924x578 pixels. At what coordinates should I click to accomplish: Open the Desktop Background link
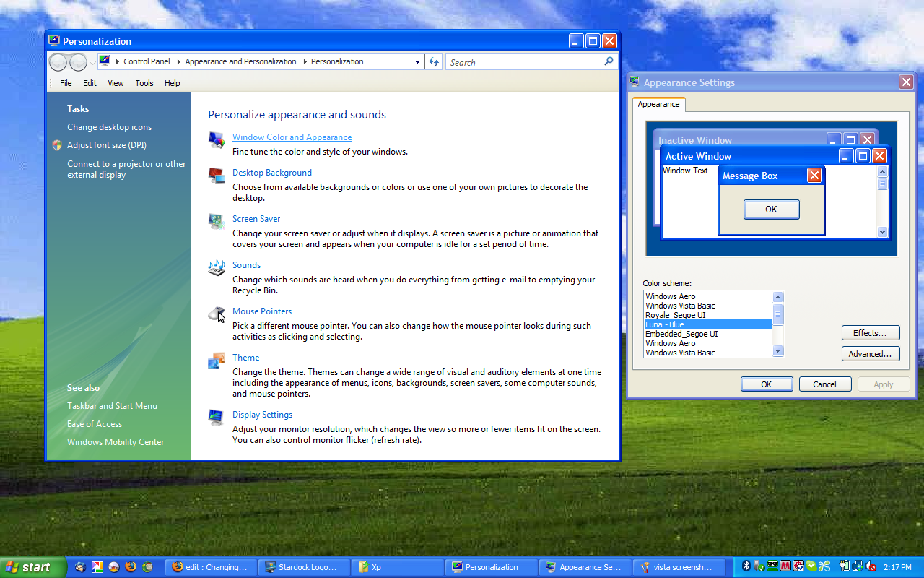272,173
